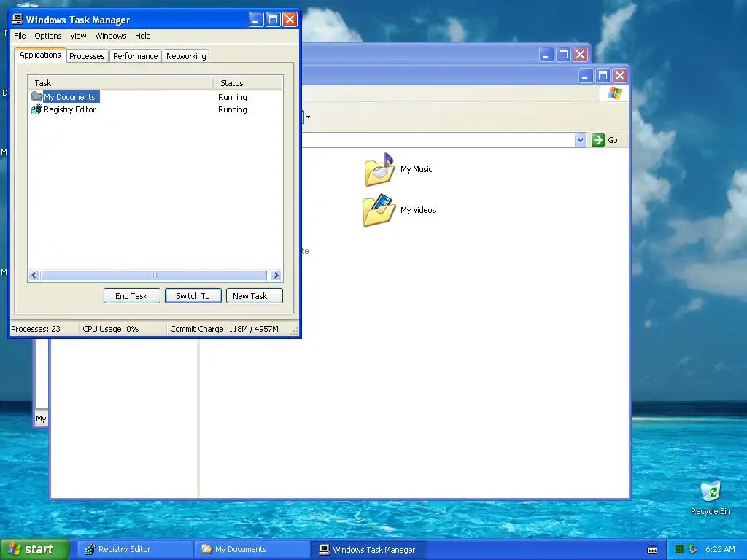
Task: Click the End Task button
Action: pyautogui.click(x=131, y=296)
